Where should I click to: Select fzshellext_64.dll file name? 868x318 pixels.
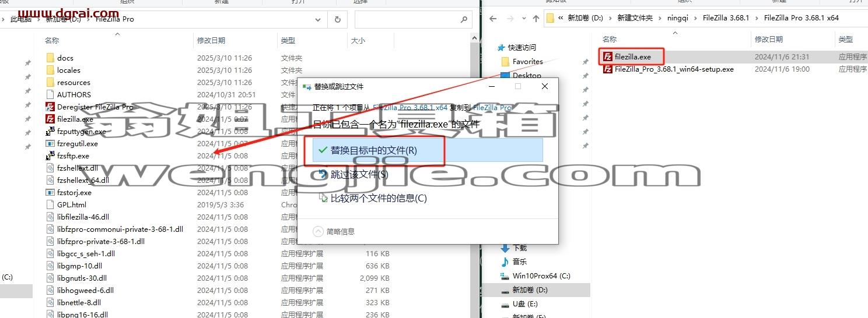83,180
